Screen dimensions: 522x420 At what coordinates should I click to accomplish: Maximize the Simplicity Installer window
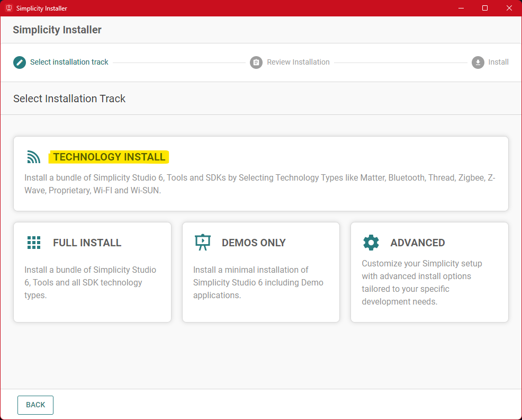coord(485,8)
